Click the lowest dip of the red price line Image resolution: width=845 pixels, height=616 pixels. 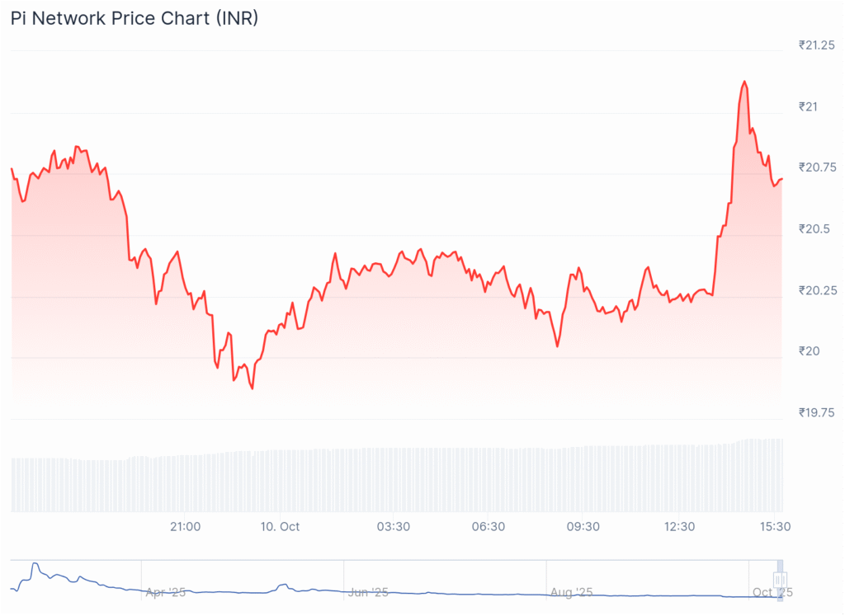(x=252, y=388)
